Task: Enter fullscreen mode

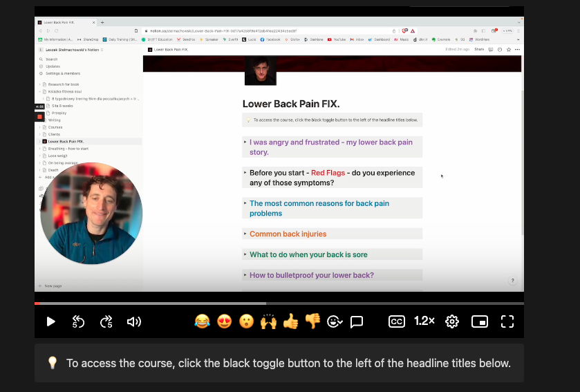Action: 507,321
